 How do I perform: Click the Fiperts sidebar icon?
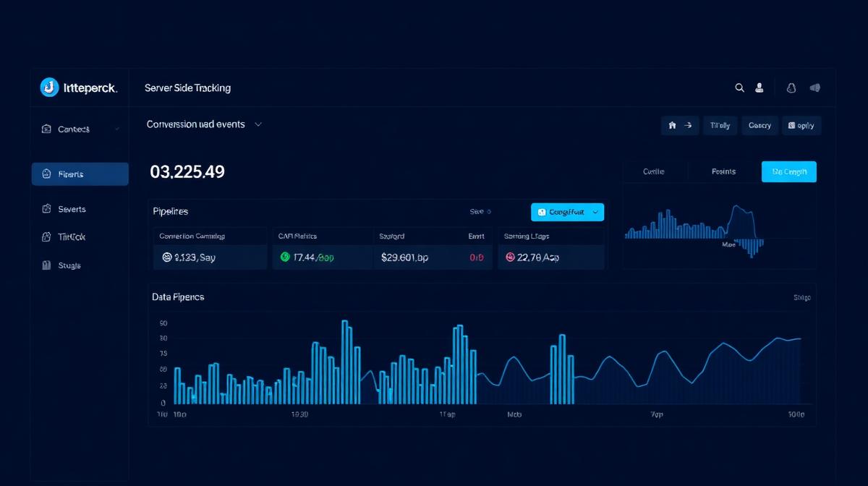tap(46, 174)
